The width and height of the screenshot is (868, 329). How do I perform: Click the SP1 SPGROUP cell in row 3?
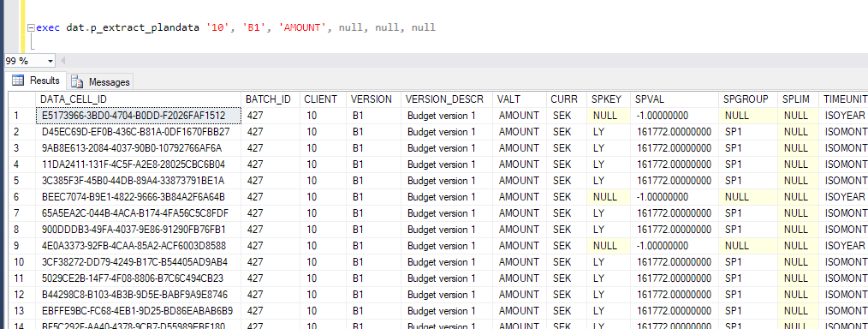click(748, 148)
